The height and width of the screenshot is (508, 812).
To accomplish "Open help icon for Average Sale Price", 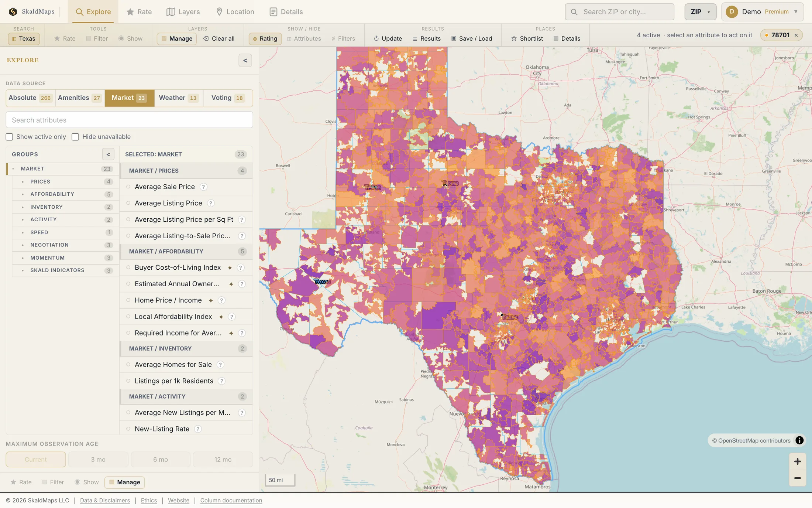I will tap(203, 187).
